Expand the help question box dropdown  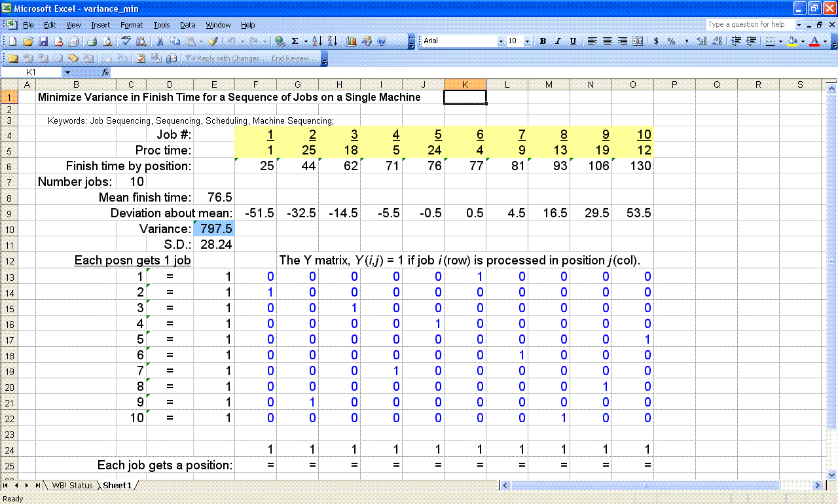[x=799, y=25]
